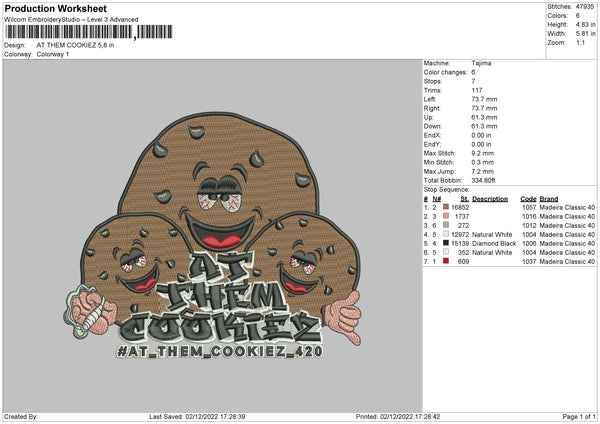Image resolution: width=600 pixels, height=424 pixels.
Task: Click the Min Stitch value 0.3 mm
Action: [x=483, y=162]
